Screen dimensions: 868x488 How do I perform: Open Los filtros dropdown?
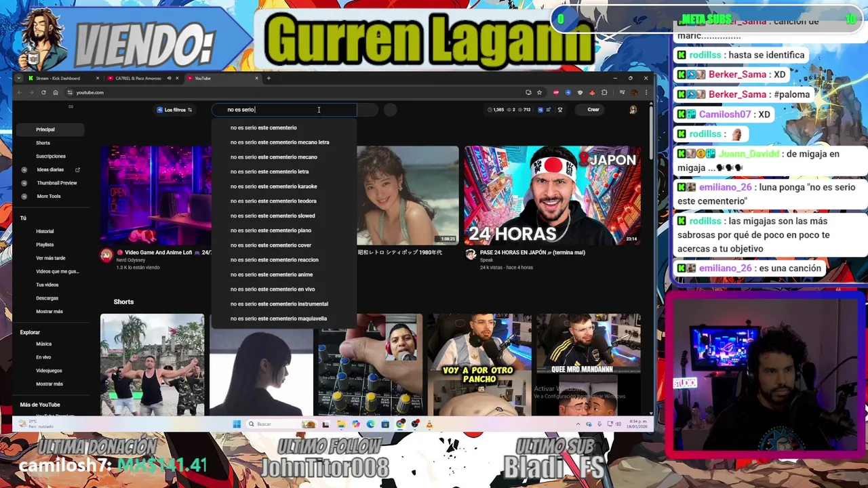click(x=174, y=110)
